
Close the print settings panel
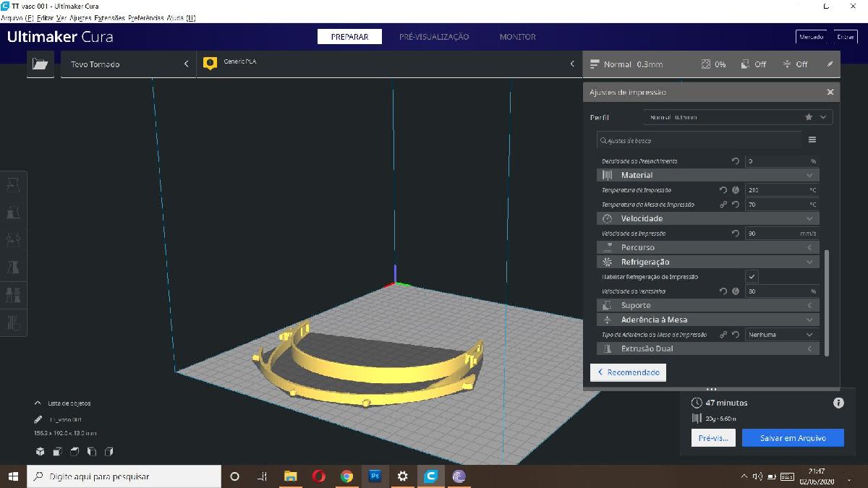[830, 93]
